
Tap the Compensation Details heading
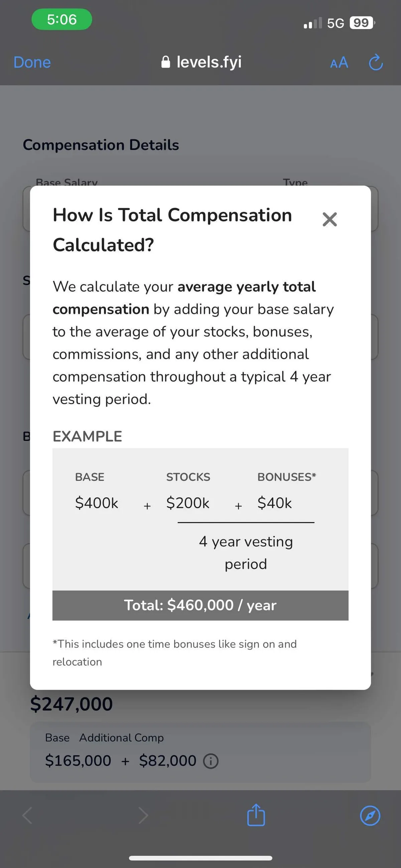click(101, 145)
